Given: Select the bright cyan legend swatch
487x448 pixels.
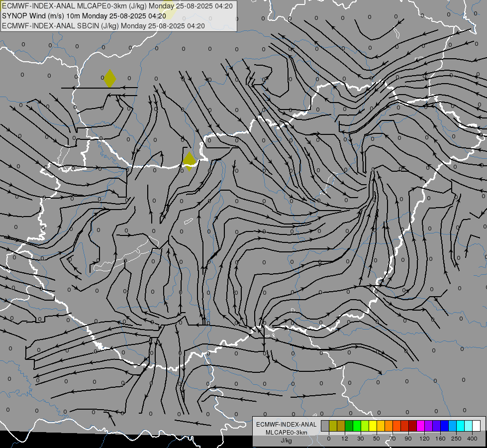Looking at the screenshot, I should [x=460, y=426].
